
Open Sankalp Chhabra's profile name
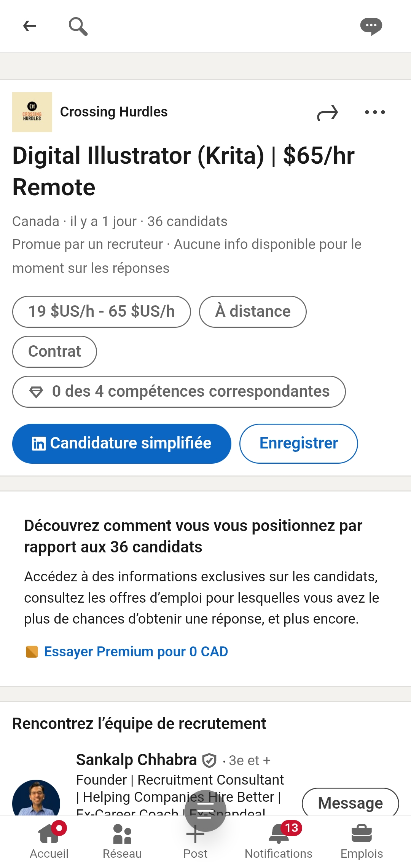136,760
